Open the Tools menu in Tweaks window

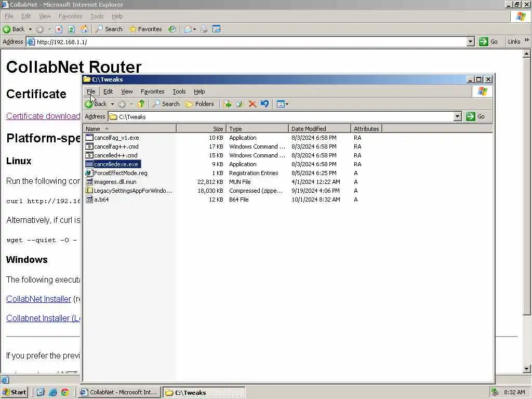(179, 91)
